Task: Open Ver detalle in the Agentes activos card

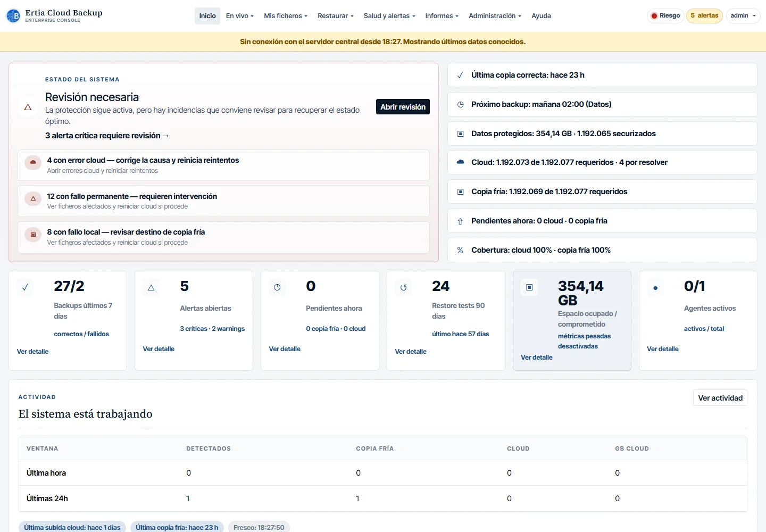Action: (x=663, y=349)
